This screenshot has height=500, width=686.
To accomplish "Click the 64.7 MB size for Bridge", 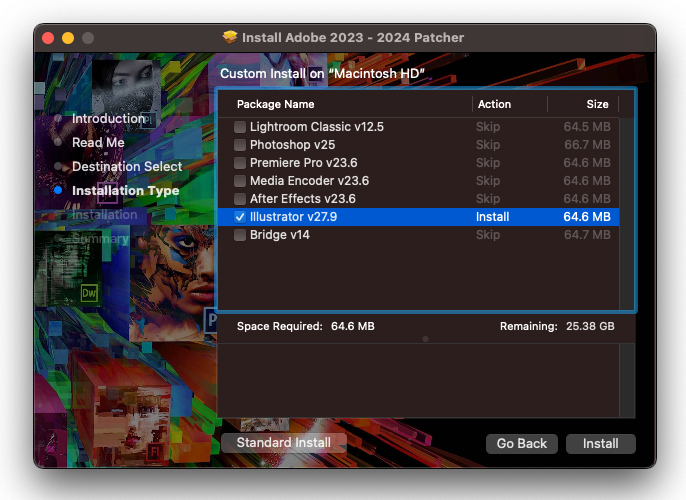I will pos(587,235).
